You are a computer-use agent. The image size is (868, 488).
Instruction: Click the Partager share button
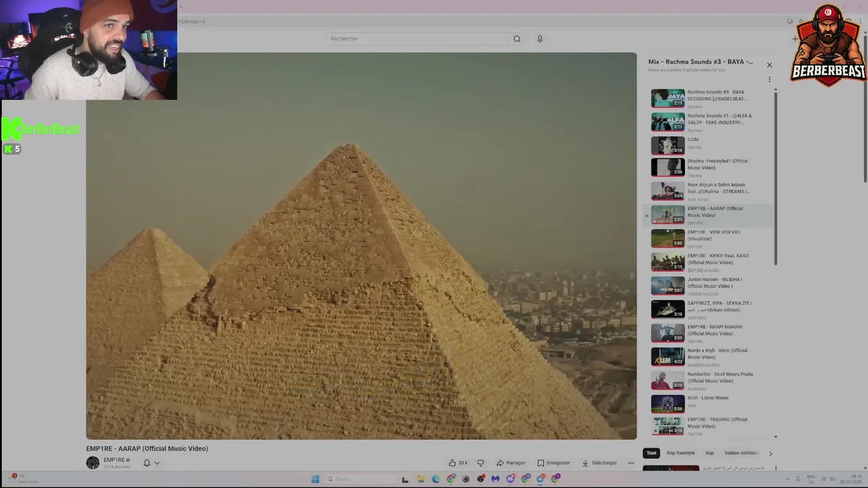click(x=511, y=463)
